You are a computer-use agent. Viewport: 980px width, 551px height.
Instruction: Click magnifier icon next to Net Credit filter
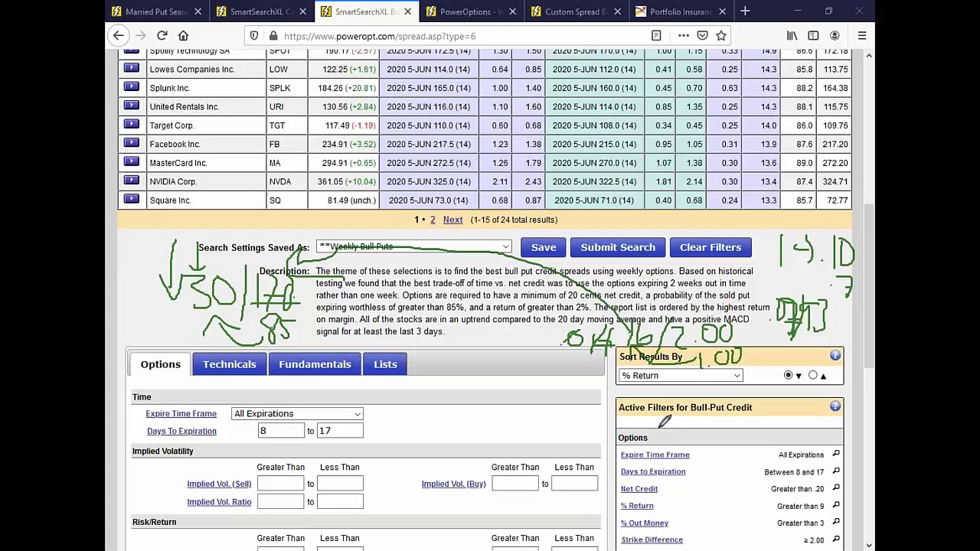pyautogui.click(x=836, y=488)
